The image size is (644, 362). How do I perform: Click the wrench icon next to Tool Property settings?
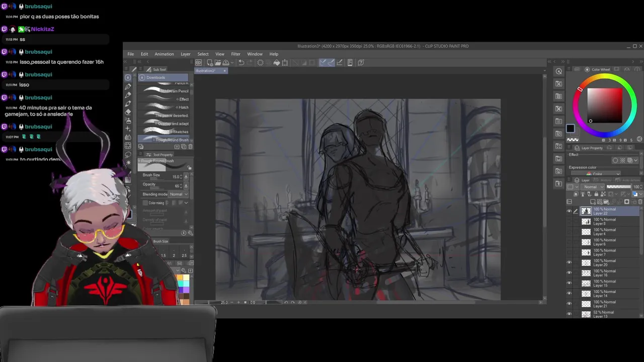click(x=190, y=233)
